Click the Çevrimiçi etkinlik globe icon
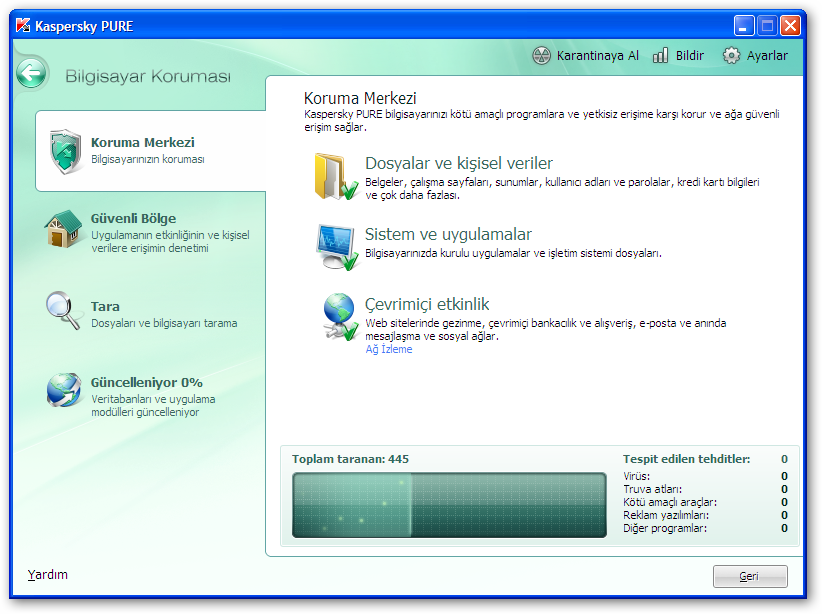This screenshot has width=822, height=614. point(340,317)
